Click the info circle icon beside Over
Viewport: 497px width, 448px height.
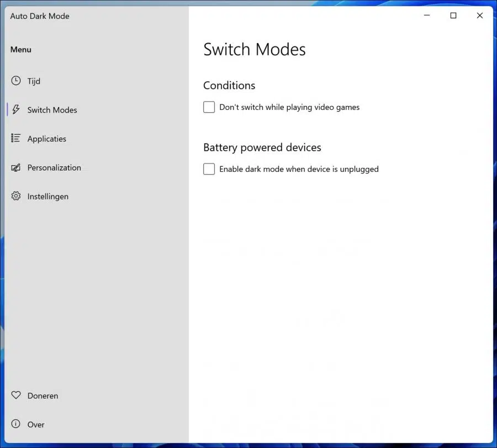15,424
